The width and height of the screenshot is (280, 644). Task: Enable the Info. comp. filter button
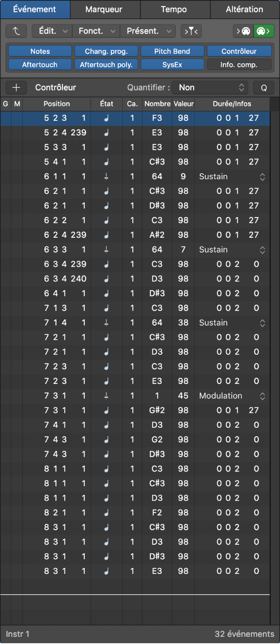[239, 65]
